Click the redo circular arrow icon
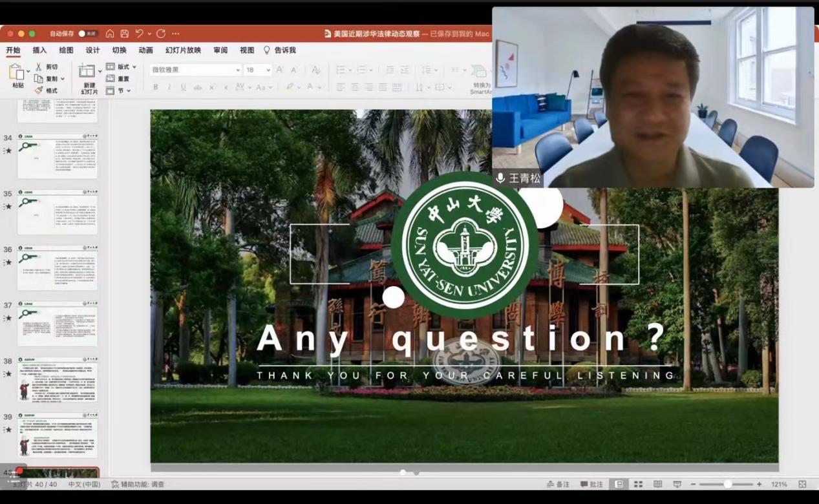Viewport: 819px width, 504px height. 161,34
